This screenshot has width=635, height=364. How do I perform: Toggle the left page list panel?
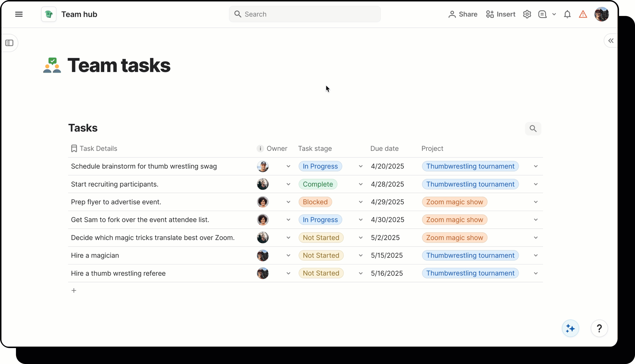(9, 43)
